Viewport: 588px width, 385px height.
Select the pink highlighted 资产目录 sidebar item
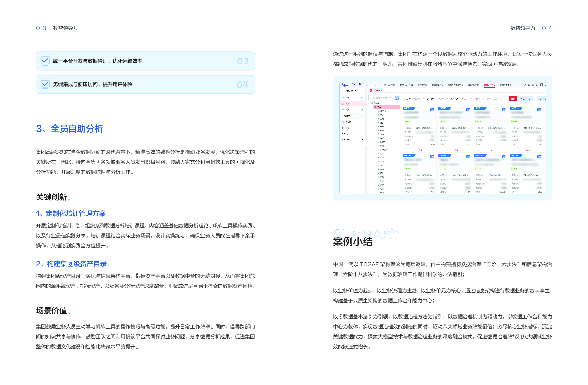(352, 104)
